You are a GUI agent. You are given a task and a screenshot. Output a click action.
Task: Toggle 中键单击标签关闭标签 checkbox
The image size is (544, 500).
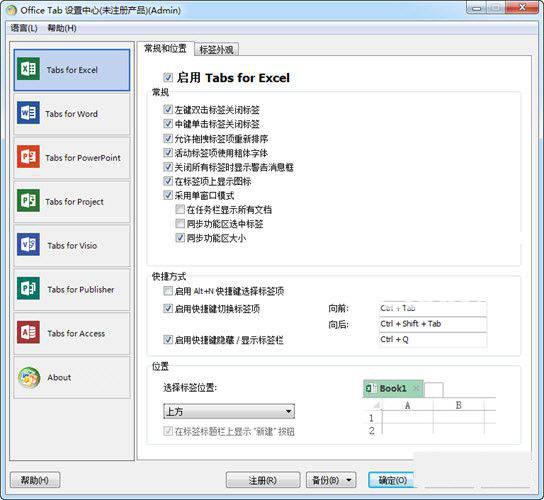coord(168,124)
